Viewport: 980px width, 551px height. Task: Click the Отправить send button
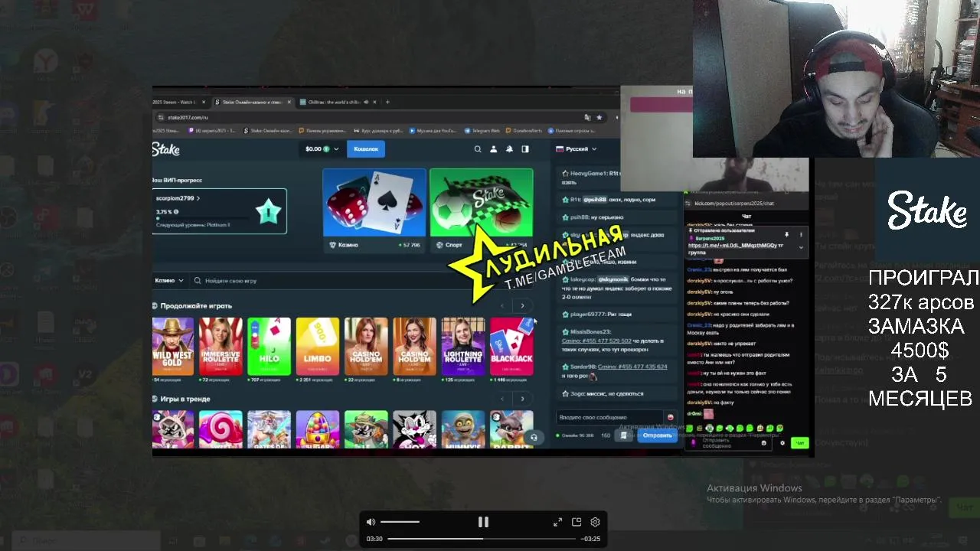pos(657,435)
